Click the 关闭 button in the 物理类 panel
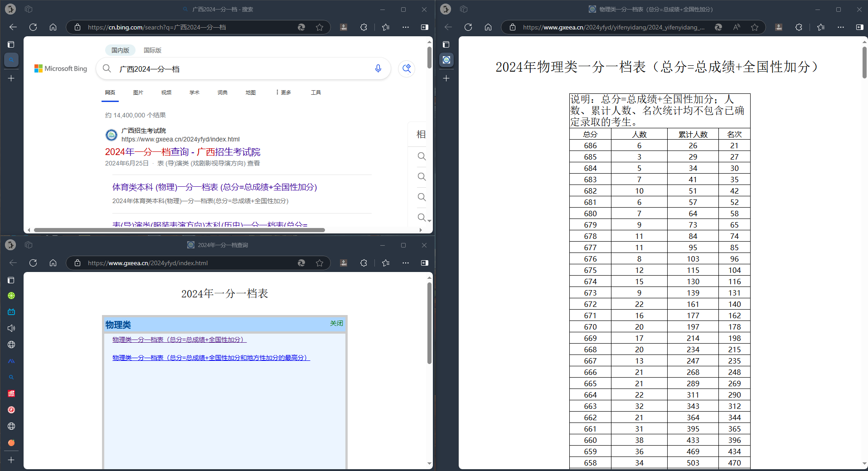Screen dimensions: 868x471 click(335, 323)
